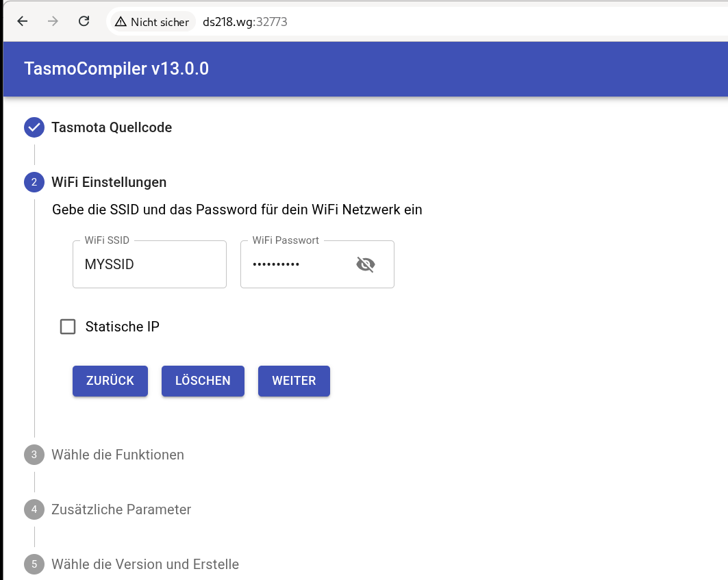The width and height of the screenshot is (728, 580).
Task: Click into the WiFi Passwort field
Action: [294, 264]
